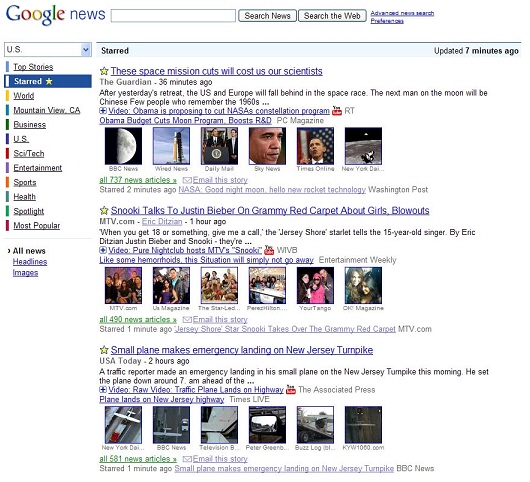This screenshot has width=530, height=482.
Task: Open 'These space mission cuts' headline
Action: coord(216,71)
